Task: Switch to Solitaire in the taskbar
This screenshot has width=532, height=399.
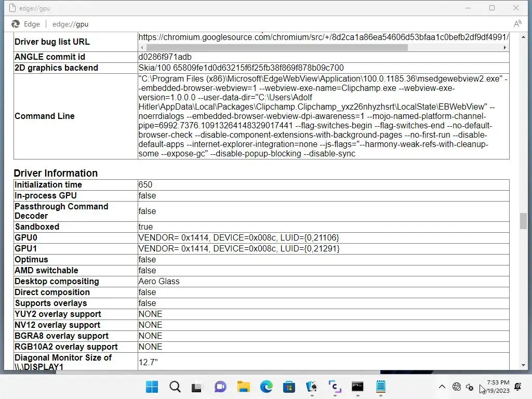Action: point(312,387)
